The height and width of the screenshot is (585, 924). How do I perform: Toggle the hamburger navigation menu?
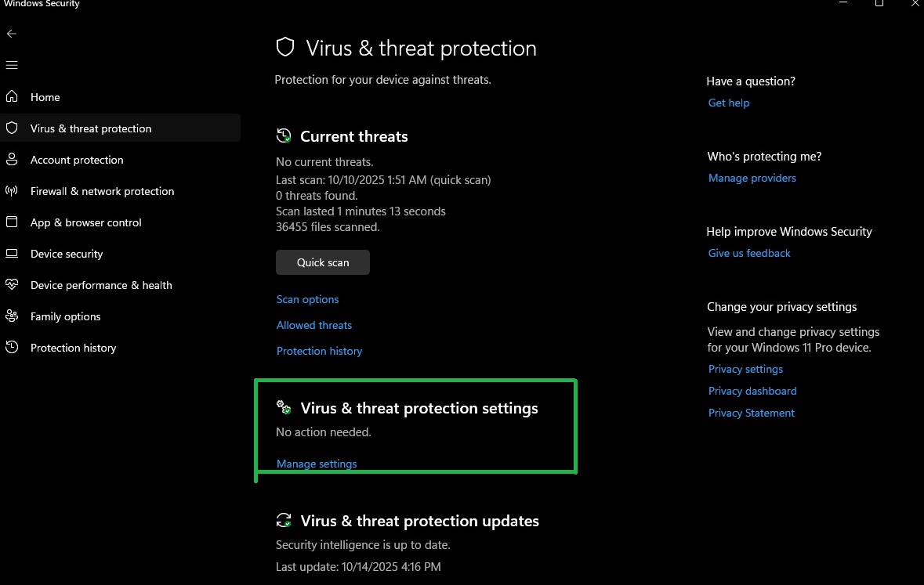pos(12,65)
